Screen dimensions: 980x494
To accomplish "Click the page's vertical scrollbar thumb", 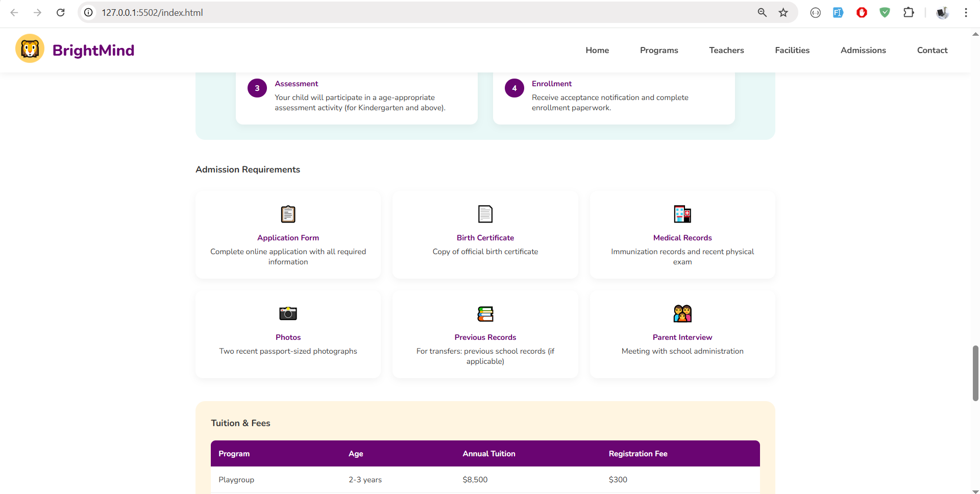I will [975, 373].
